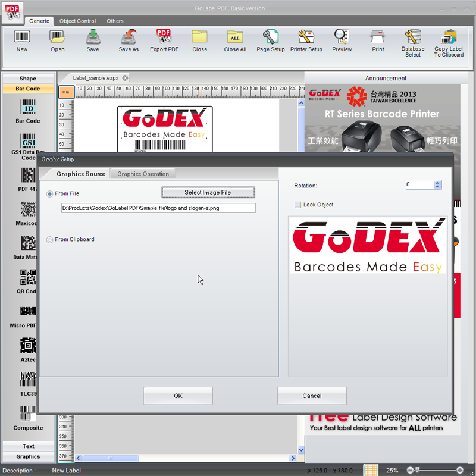Click the Cancel button in dialog
The height and width of the screenshot is (476, 476).
(312, 396)
